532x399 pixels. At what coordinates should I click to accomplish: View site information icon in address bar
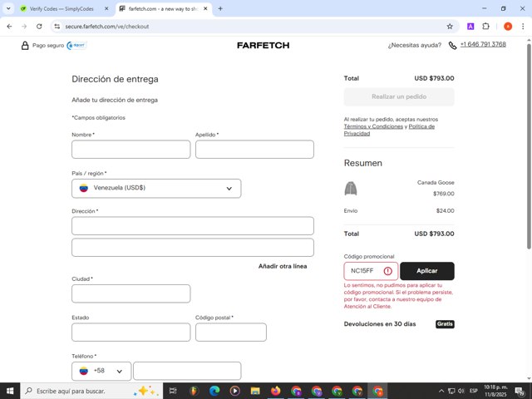[57, 27]
